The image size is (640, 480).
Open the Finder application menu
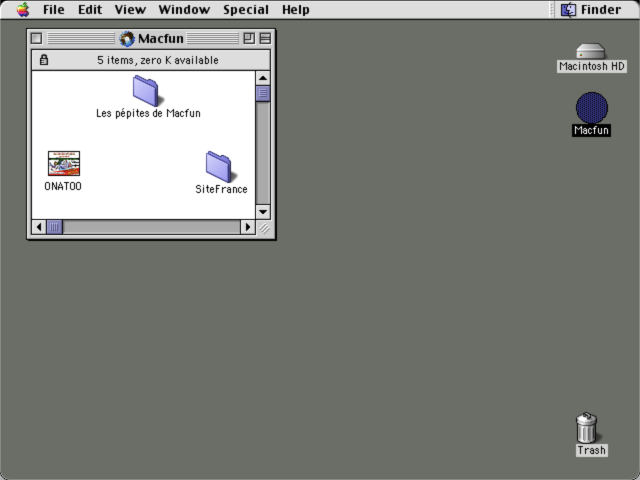[591, 9]
